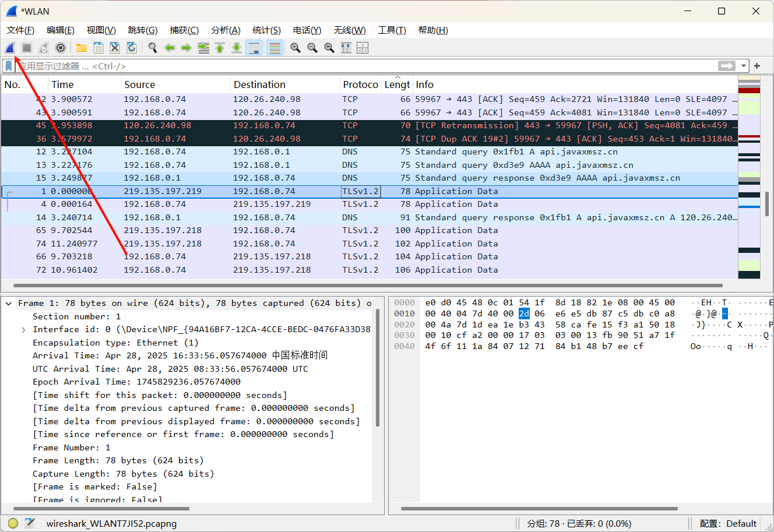
Task: Open a capture file with folder icon
Action: click(x=82, y=48)
